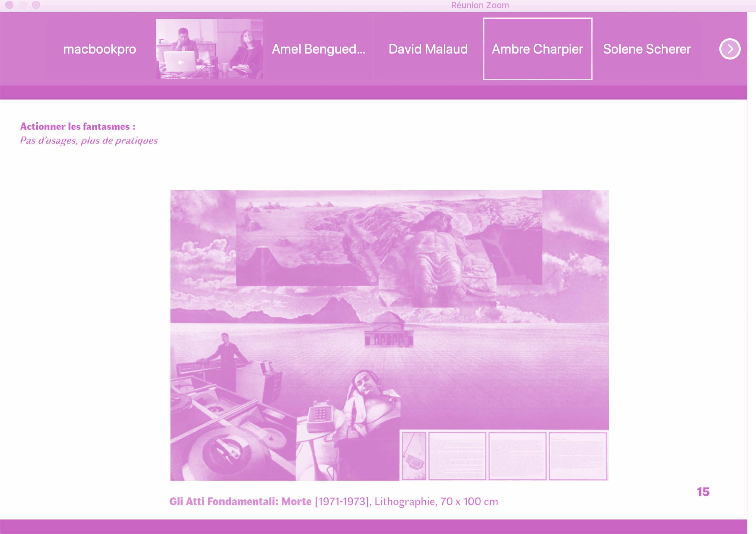This screenshot has width=756, height=534.
Task: Select the macbookpro participant tile
Action: [99, 49]
